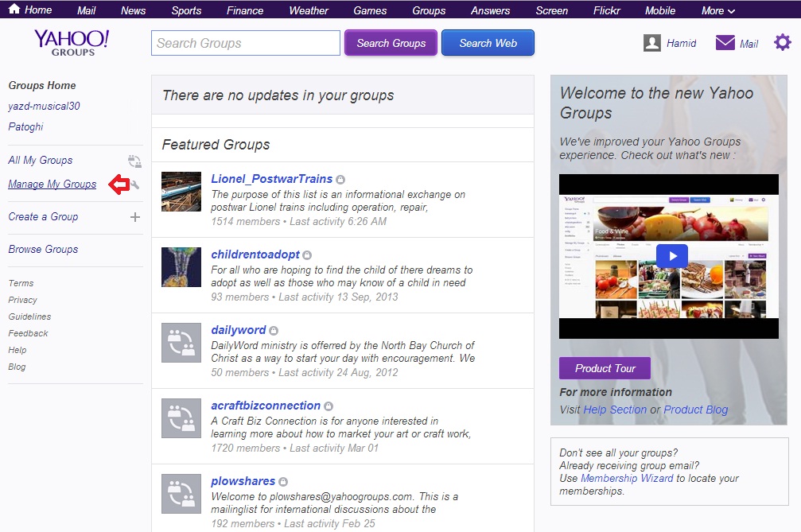The image size is (801, 532).
Task: Open Mobile in top navigation
Action: click(x=660, y=10)
